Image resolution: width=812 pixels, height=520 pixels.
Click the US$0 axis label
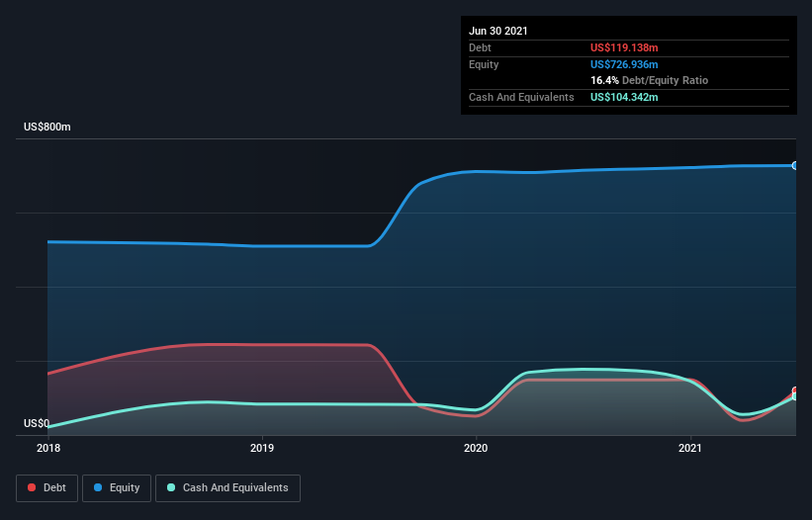tap(37, 423)
